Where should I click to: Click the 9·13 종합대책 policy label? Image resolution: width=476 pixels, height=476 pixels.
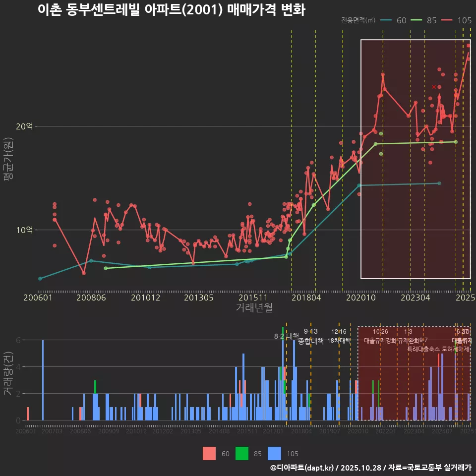point(311,336)
